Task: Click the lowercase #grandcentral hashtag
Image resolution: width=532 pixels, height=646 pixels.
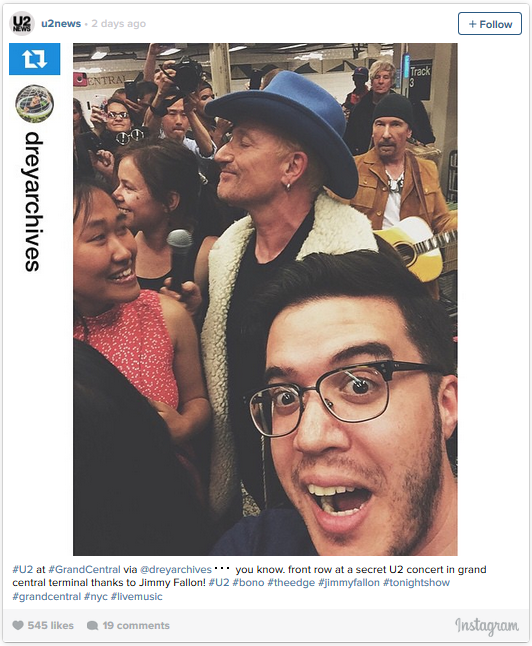Action: [x=47, y=596]
